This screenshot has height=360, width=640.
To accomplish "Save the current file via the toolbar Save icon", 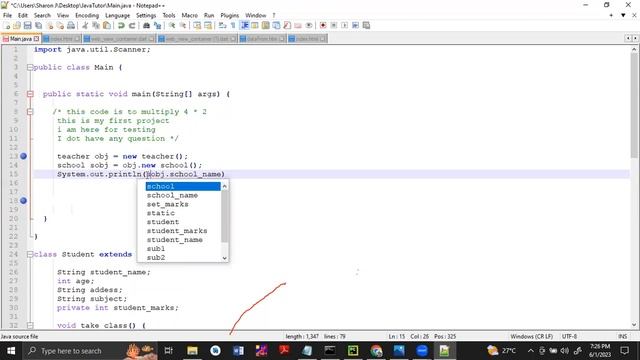I will [27, 25].
